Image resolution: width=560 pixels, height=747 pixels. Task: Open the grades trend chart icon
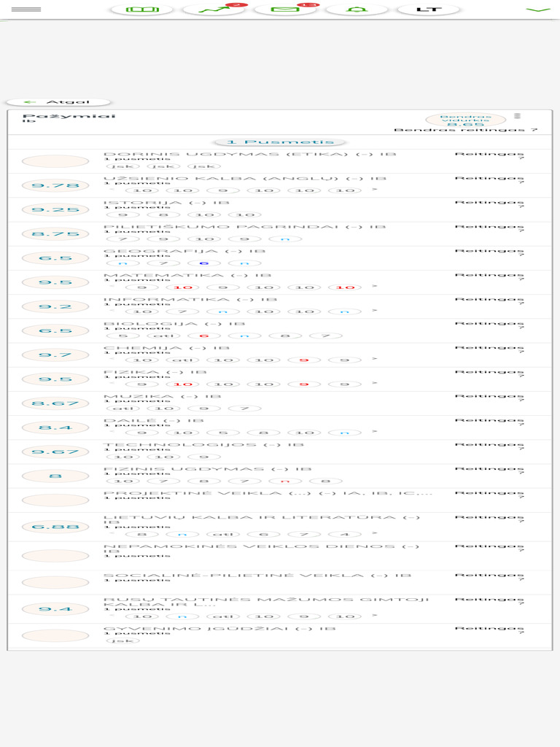coord(214,9)
